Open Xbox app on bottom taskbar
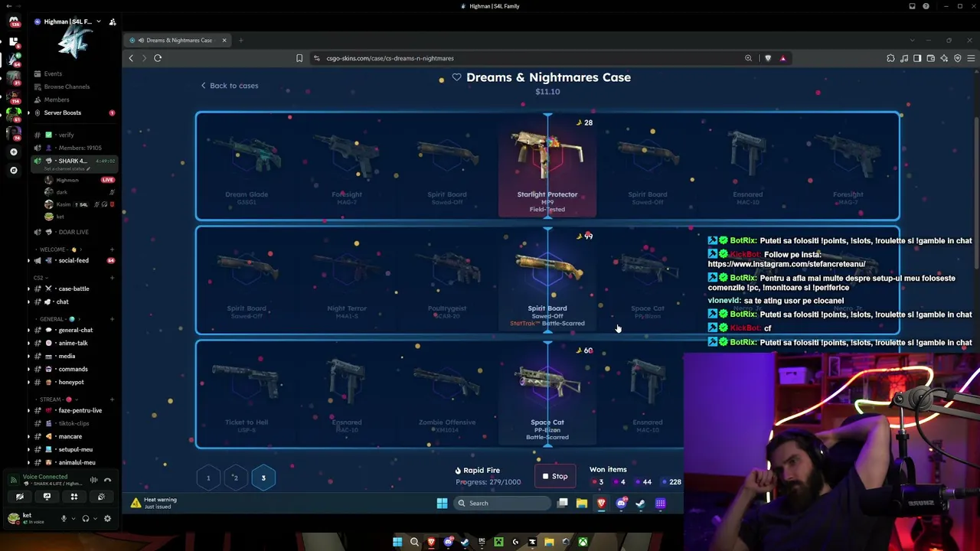The height and width of the screenshot is (551, 980). [583, 542]
